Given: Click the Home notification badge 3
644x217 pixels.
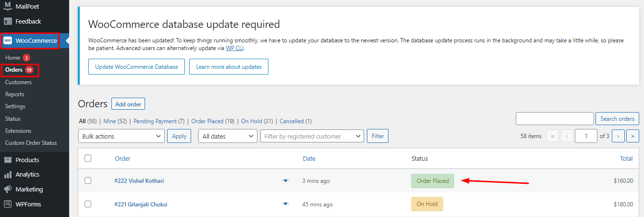Looking at the screenshot, I should (x=26, y=58).
